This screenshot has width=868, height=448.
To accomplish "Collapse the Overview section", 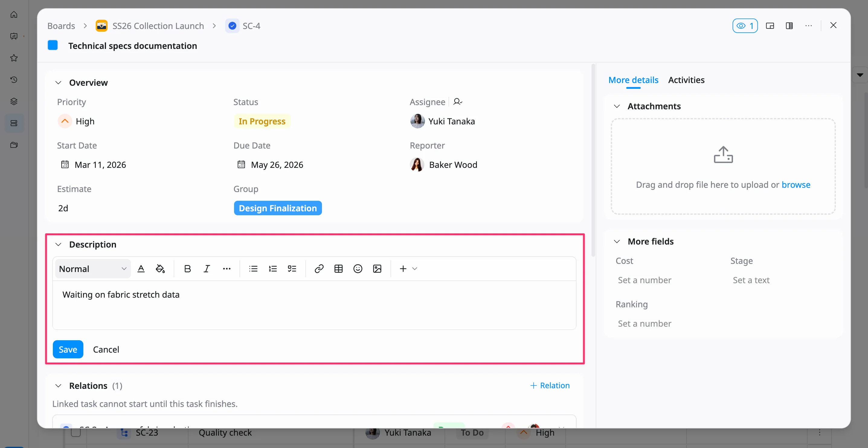I will [58, 82].
